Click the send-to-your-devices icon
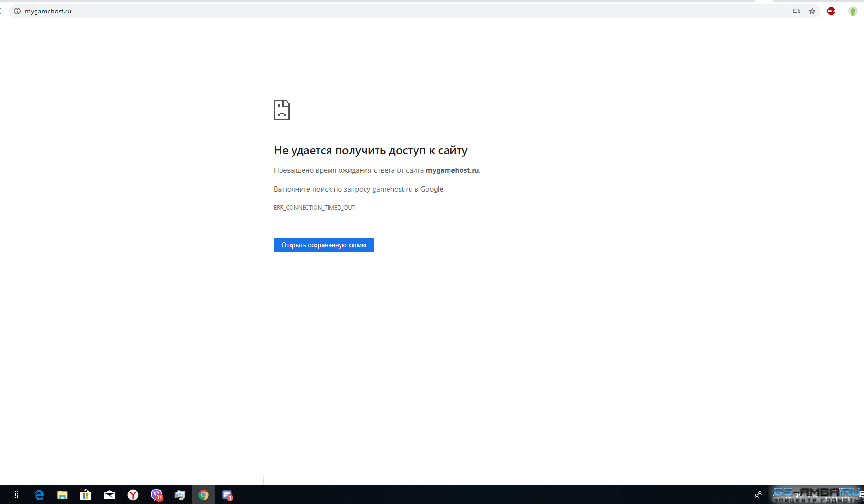This screenshot has width=864, height=504. click(x=797, y=11)
